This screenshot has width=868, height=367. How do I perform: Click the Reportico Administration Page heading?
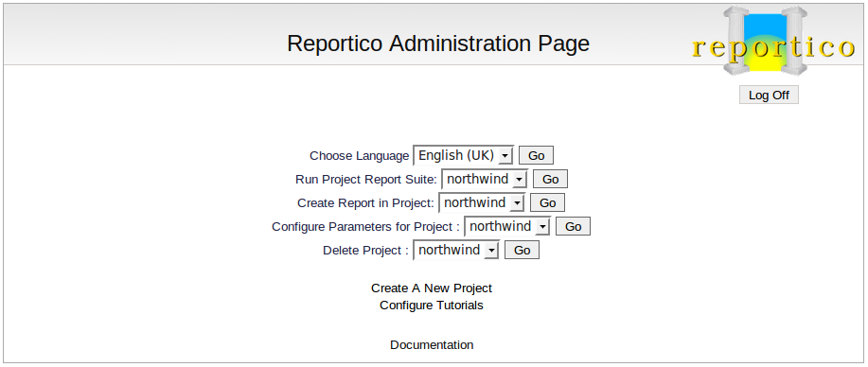tap(438, 44)
